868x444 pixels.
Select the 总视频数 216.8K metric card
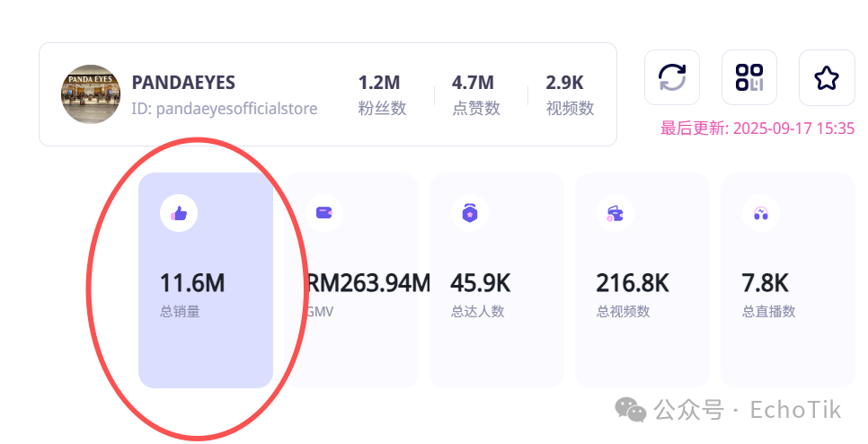click(642, 280)
